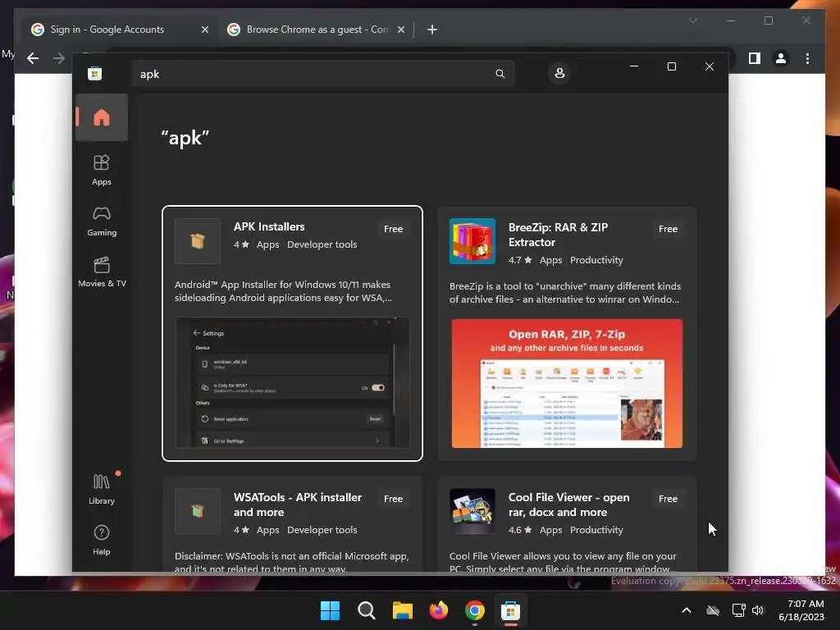Click the taskbar clock showing 7:07 AM
Screen dimensions: 840x630
[801, 610]
